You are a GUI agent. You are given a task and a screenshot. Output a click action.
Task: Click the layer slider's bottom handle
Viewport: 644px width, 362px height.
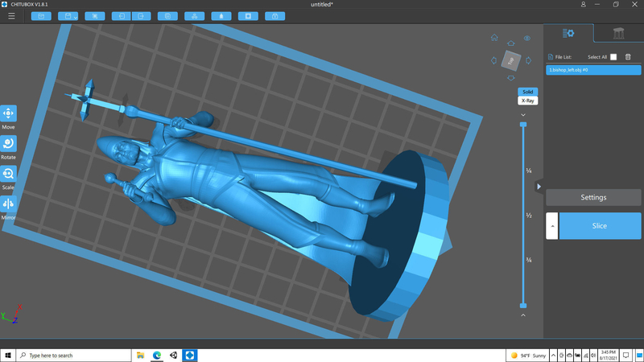[x=523, y=306]
